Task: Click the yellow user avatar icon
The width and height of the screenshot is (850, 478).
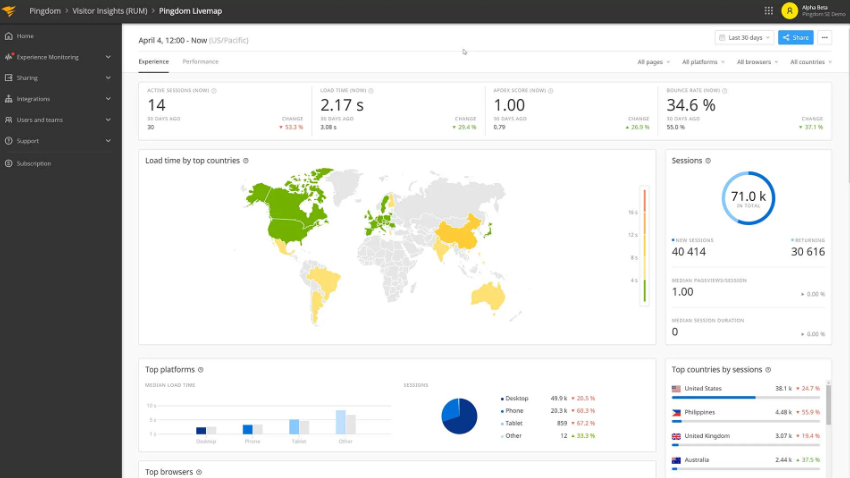Action: point(789,11)
